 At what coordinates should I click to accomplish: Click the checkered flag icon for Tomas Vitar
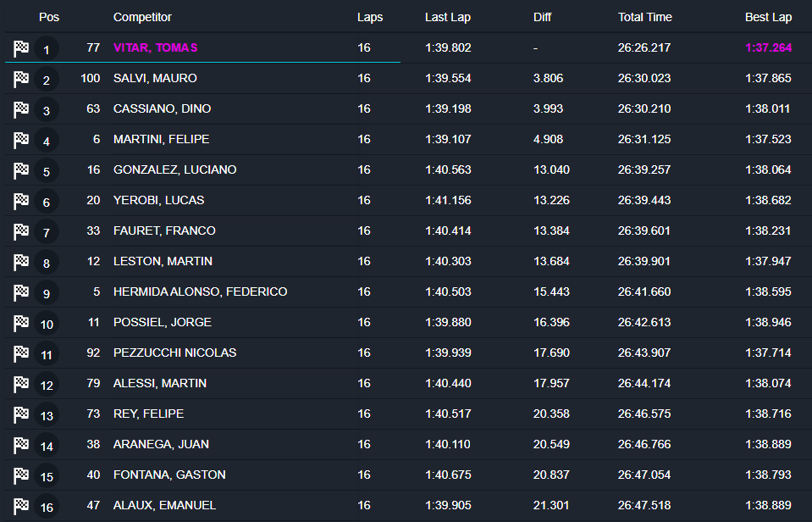(x=21, y=49)
